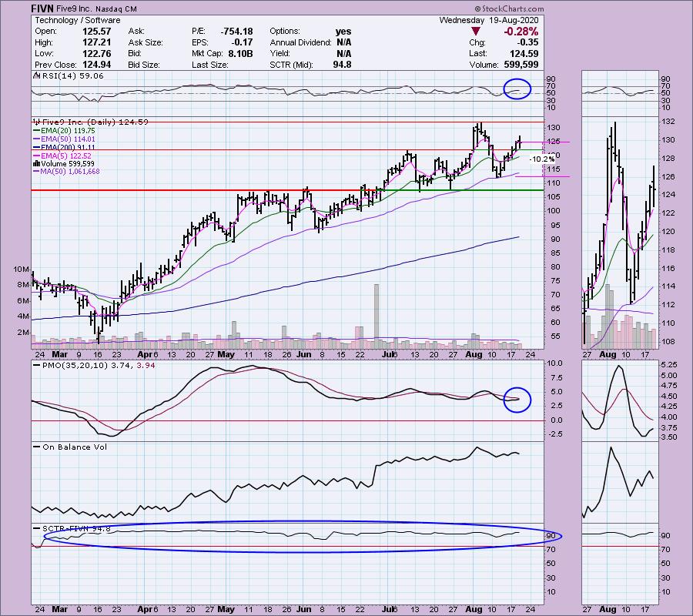This screenshot has height=616, width=693.
Task: Click the Volume value 599,599
Action: point(521,65)
